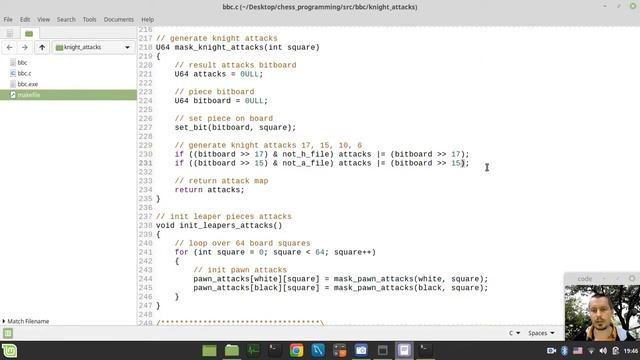
Task: Open the last Terminal taskbar icon
Action: [x=426, y=351]
